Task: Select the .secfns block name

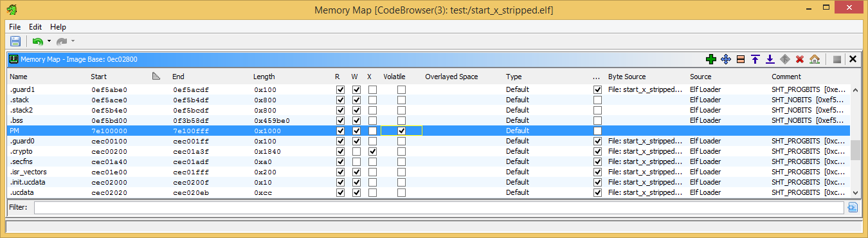Action: pyautogui.click(x=21, y=161)
